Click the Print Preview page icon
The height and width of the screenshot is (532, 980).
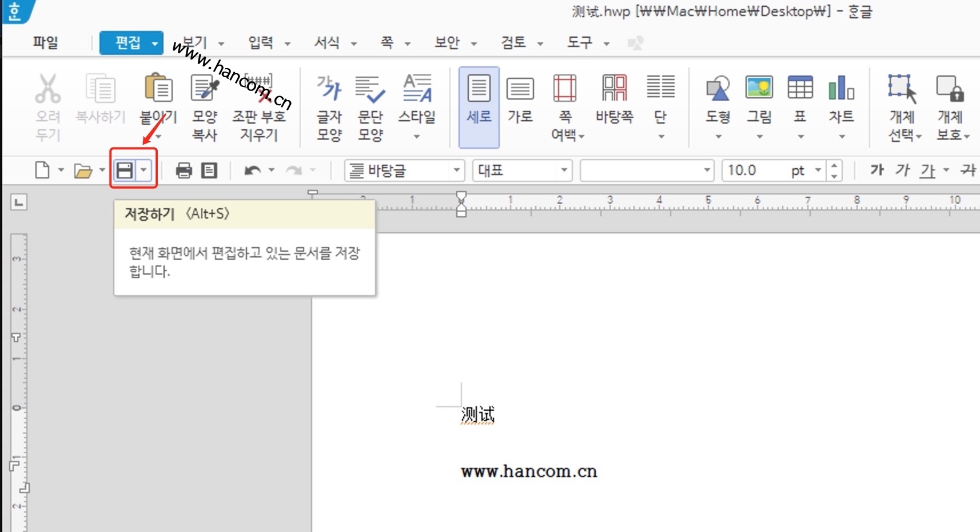click(209, 170)
